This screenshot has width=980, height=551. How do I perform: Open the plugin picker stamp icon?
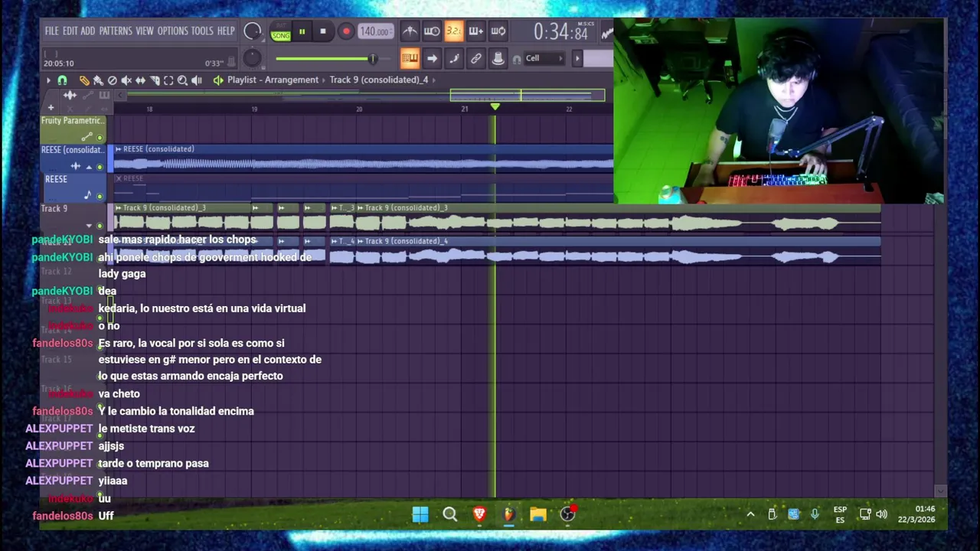pos(498,58)
